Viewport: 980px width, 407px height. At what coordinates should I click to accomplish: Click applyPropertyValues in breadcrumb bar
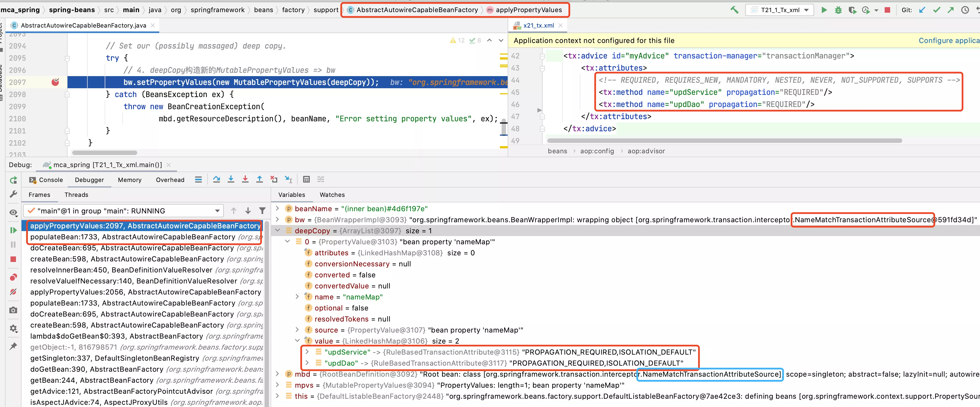[x=528, y=10]
